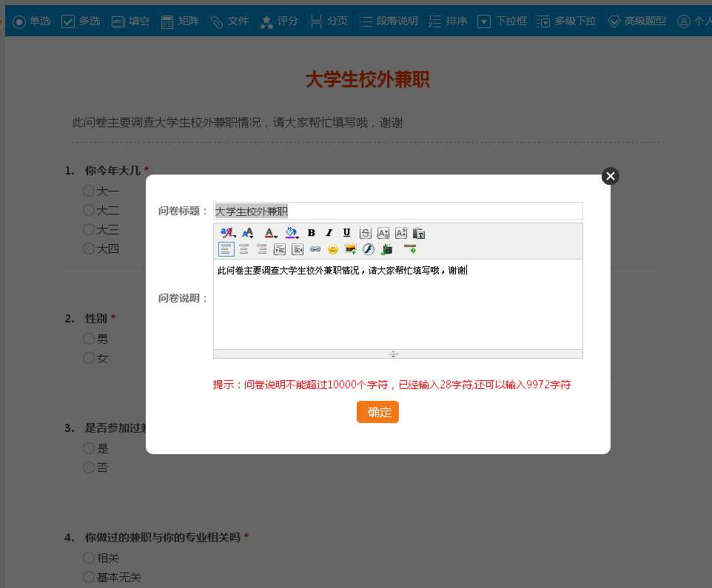
Task: Insert a video or media file
Action: (386, 249)
